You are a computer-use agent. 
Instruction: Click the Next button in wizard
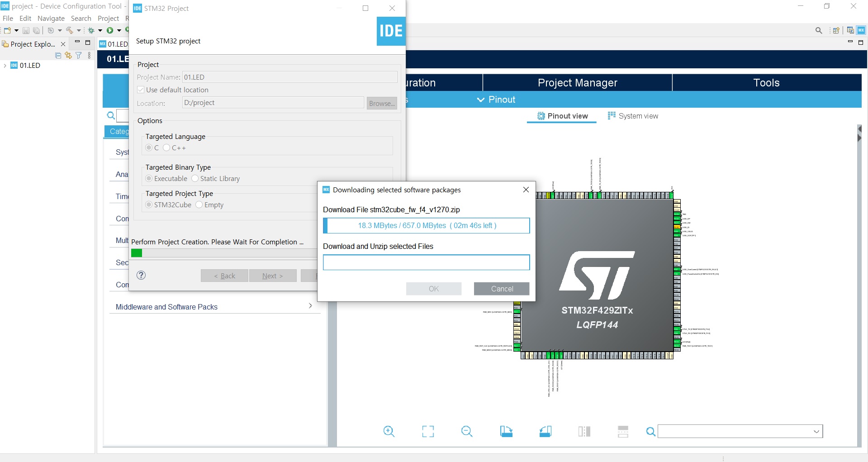pos(273,276)
